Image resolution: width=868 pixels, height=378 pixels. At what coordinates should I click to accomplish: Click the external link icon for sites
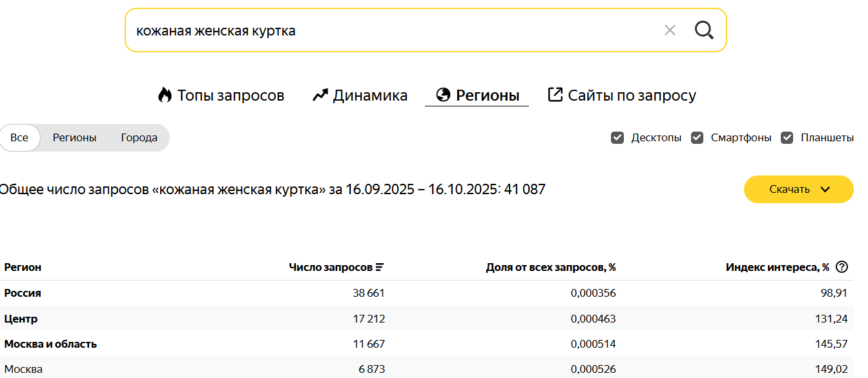555,95
